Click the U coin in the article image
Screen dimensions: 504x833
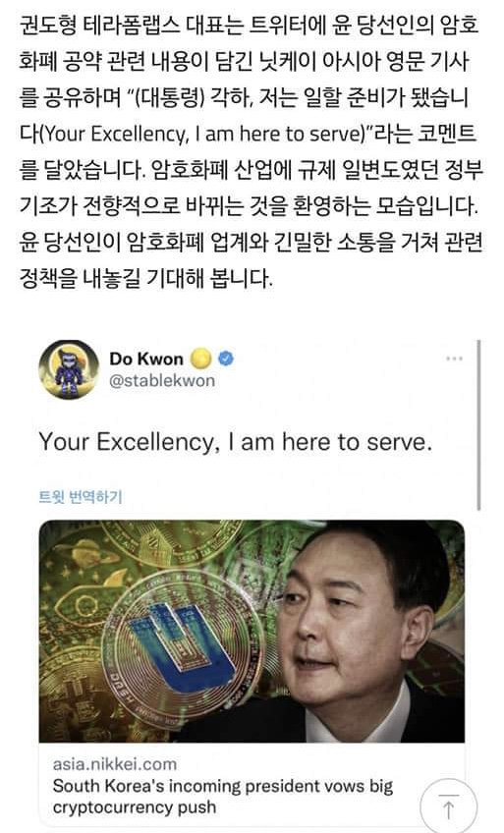pyautogui.click(x=180, y=650)
